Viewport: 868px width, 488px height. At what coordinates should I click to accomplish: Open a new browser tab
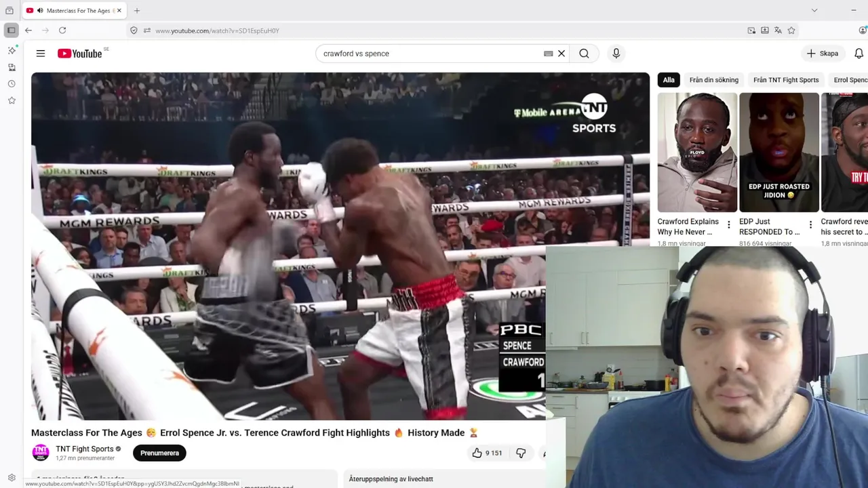[x=137, y=10]
